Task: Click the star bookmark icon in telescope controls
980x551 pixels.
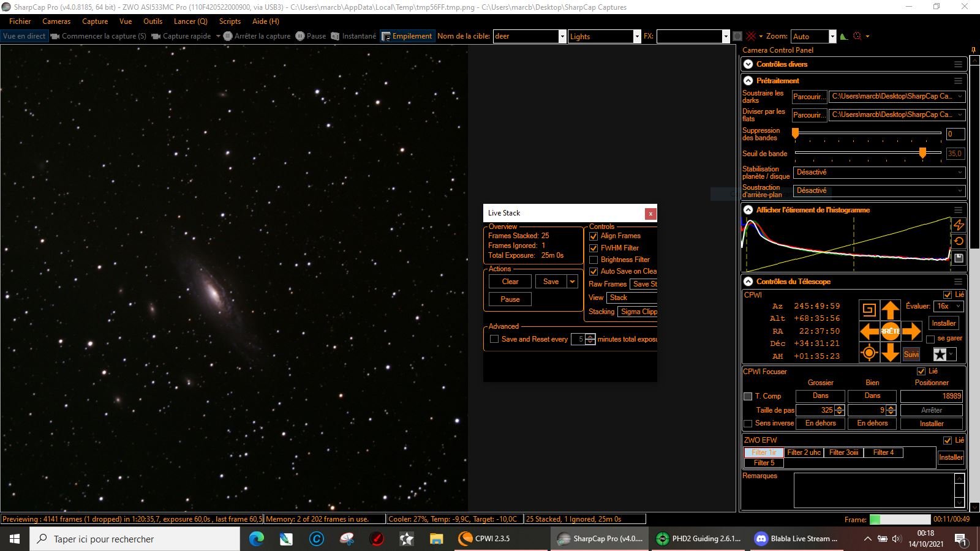Action: pos(940,354)
